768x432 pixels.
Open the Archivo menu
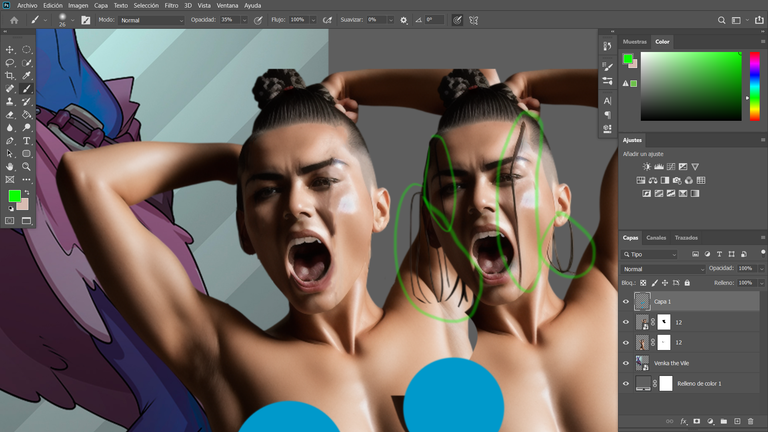[x=27, y=6]
